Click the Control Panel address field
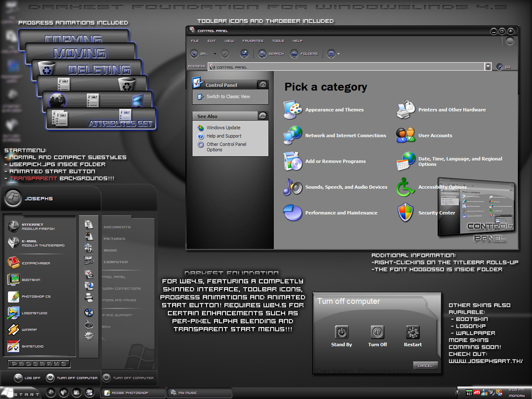Image resolution: width=532 pixels, height=399 pixels. tap(346, 66)
